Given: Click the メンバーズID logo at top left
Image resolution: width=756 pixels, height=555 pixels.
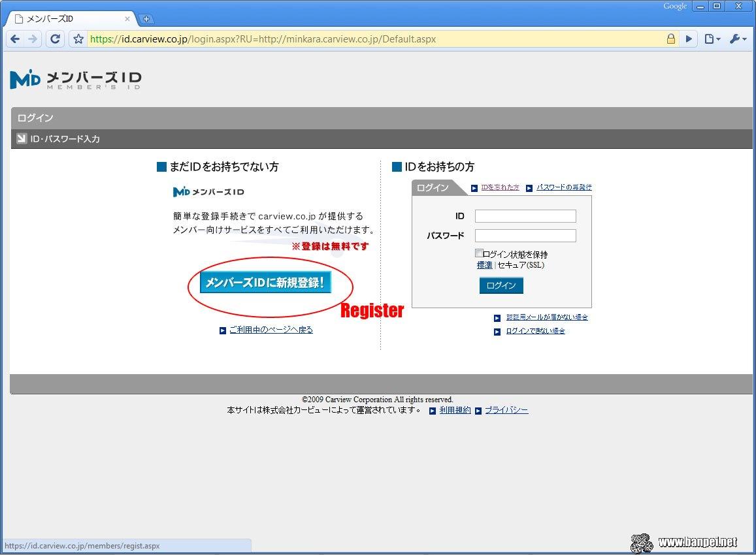Looking at the screenshot, I should (x=76, y=80).
